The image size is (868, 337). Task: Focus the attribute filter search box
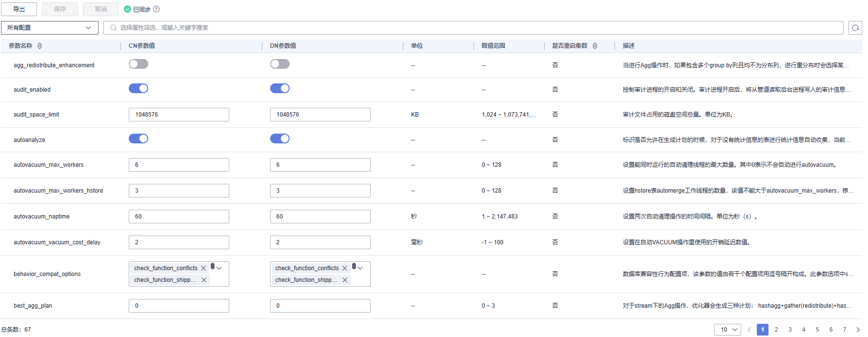(473, 28)
